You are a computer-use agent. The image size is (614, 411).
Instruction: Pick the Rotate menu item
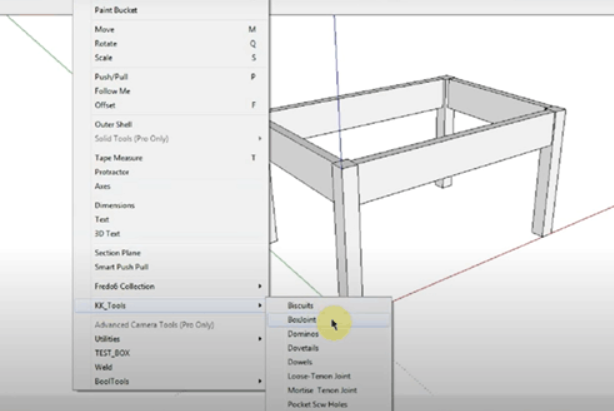click(x=106, y=43)
